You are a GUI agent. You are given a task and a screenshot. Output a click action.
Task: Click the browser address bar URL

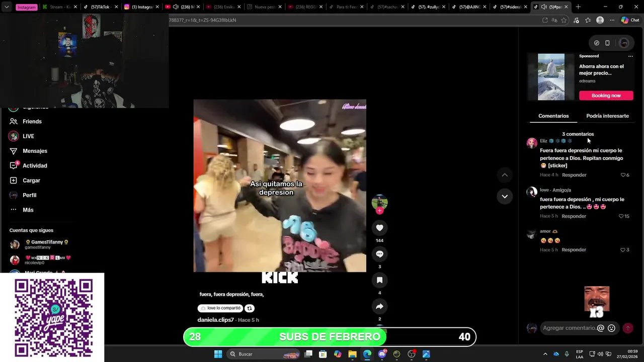pyautogui.click(x=352, y=20)
